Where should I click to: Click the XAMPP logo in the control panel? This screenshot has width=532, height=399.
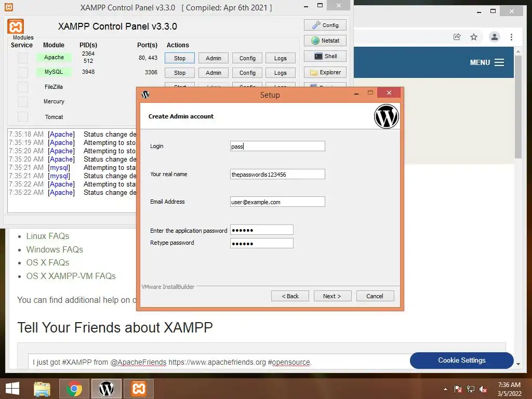[x=16, y=26]
